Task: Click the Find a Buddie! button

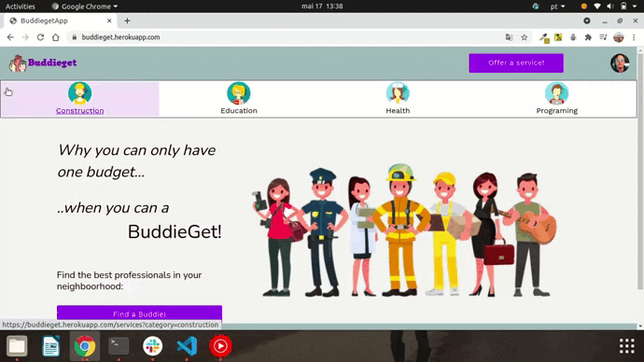Action: pos(139,313)
